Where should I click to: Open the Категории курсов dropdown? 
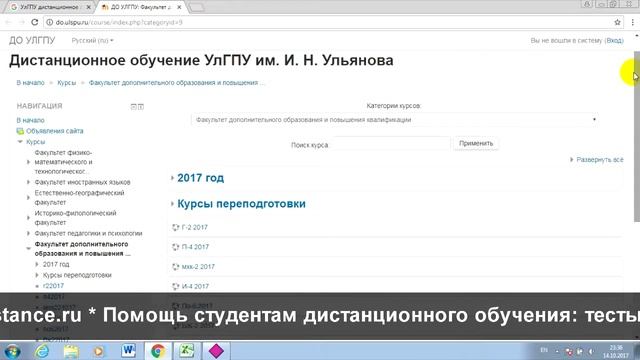click(x=395, y=120)
